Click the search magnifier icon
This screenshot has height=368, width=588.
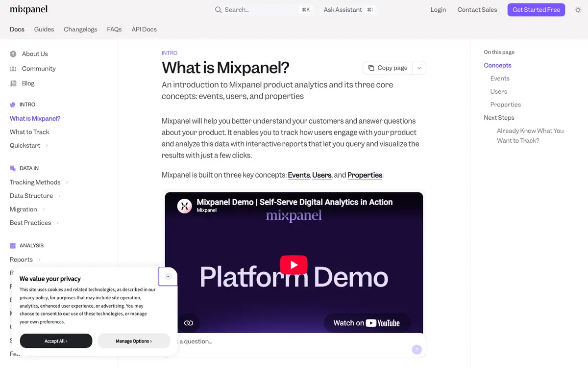[x=219, y=10]
